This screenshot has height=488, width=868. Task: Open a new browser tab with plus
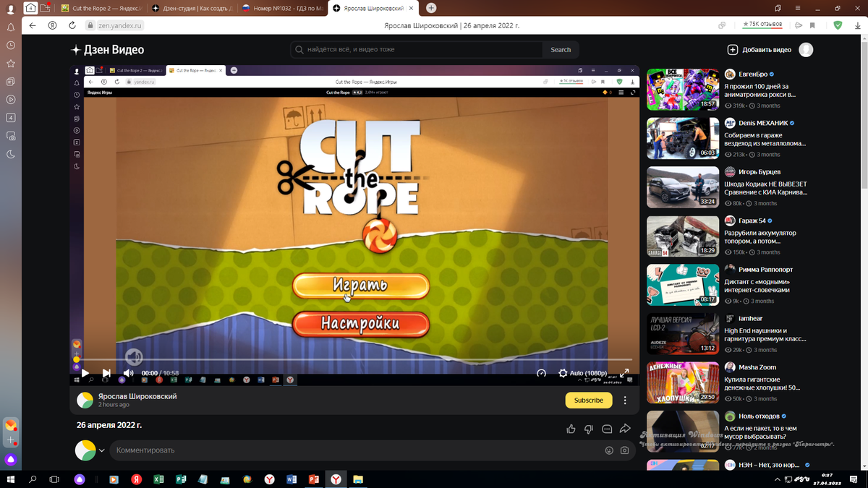click(431, 8)
